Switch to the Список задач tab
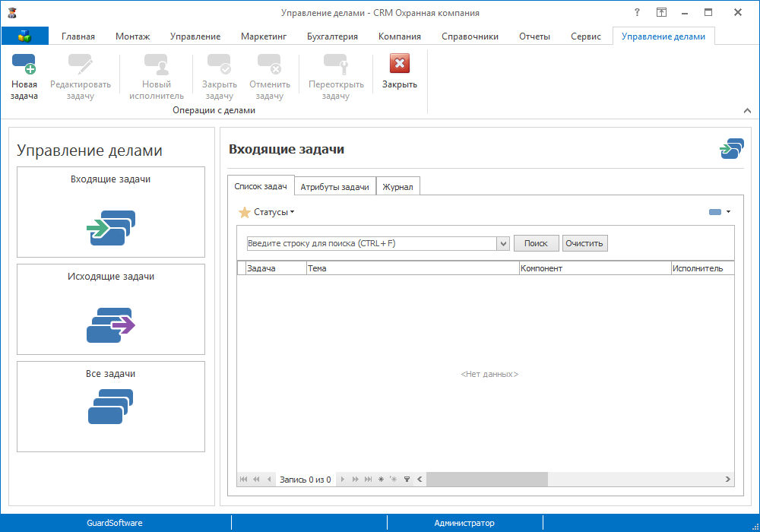 point(261,186)
